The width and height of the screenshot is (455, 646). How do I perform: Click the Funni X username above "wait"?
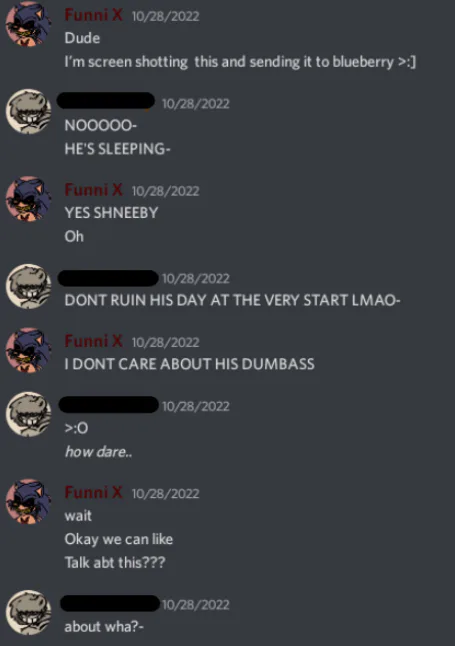pyautogui.click(x=94, y=492)
